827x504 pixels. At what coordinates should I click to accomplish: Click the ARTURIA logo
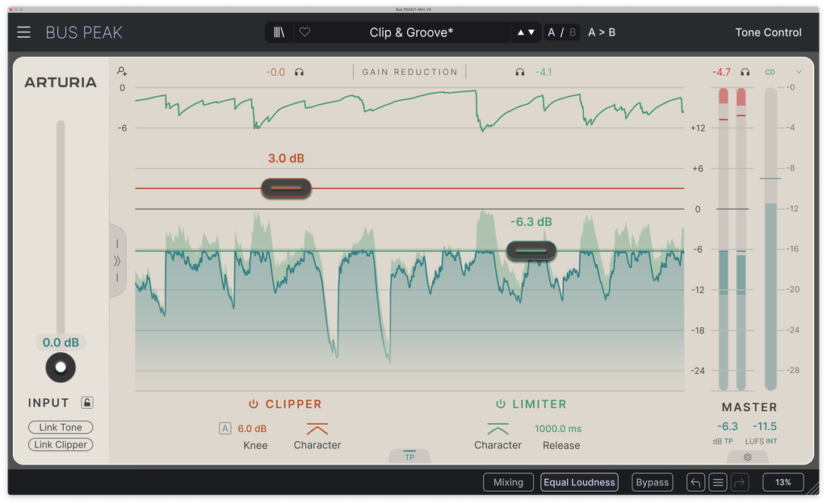pyautogui.click(x=61, y=82)
